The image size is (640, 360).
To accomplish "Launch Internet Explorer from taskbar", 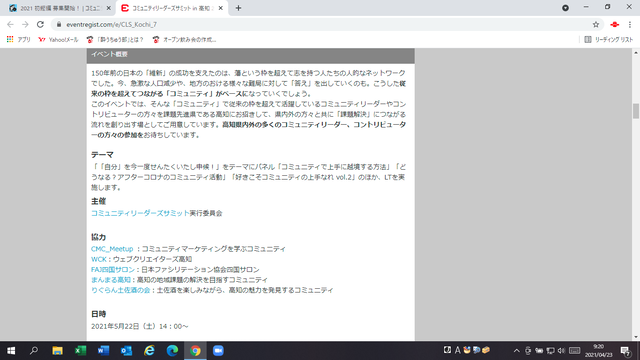I will (149, 351).
